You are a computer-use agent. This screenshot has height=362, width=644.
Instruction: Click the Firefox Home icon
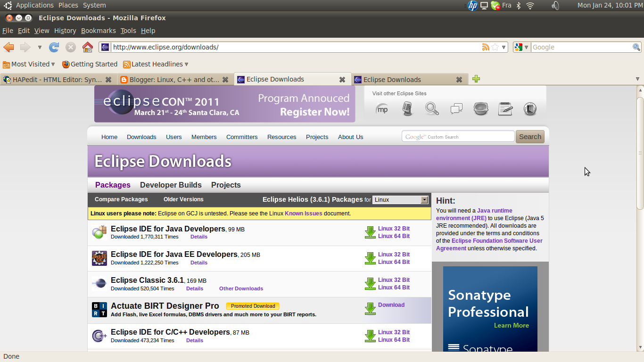pos(88,47)
